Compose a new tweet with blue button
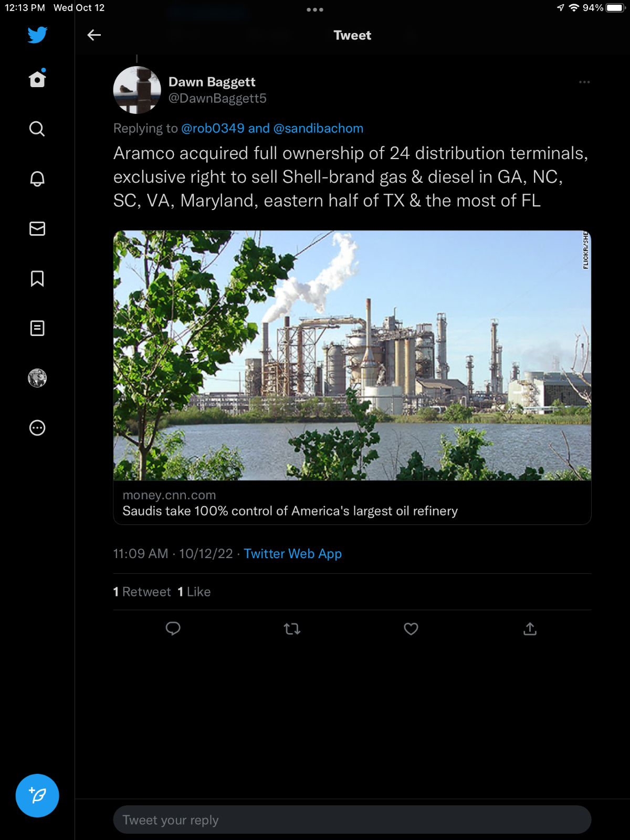630x840 pixels. (37, 795)
